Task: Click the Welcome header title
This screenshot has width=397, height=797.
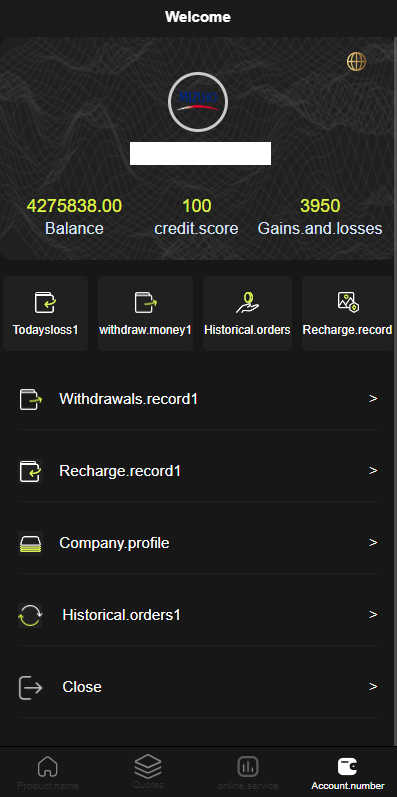Action: click(198, 17)
